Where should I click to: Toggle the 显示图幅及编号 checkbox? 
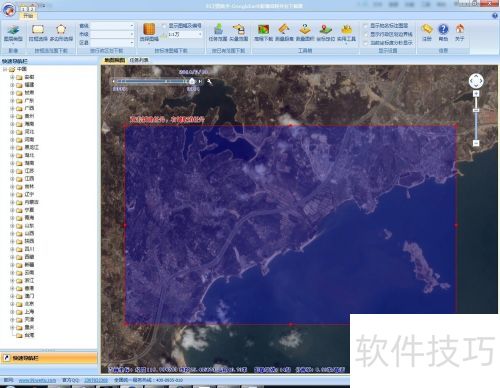(164, 26)
